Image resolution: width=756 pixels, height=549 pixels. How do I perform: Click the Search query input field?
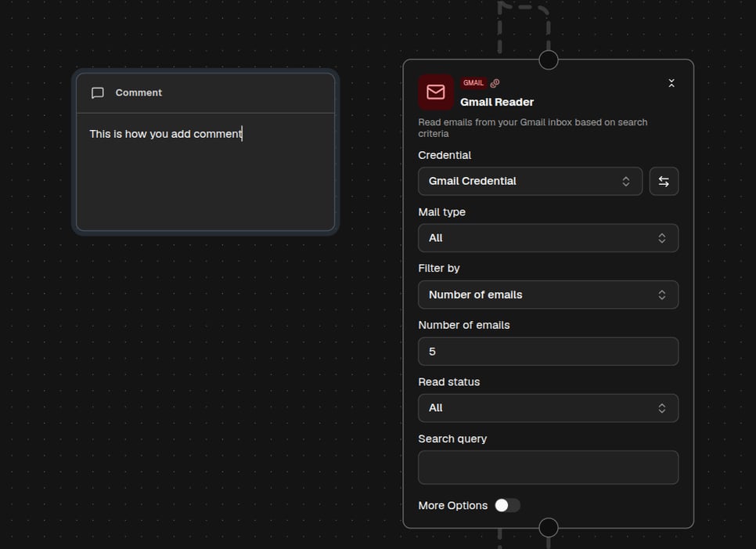coord(548,468)
